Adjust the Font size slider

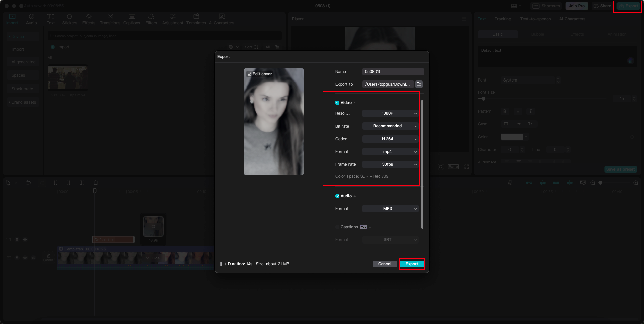[483, 99]
